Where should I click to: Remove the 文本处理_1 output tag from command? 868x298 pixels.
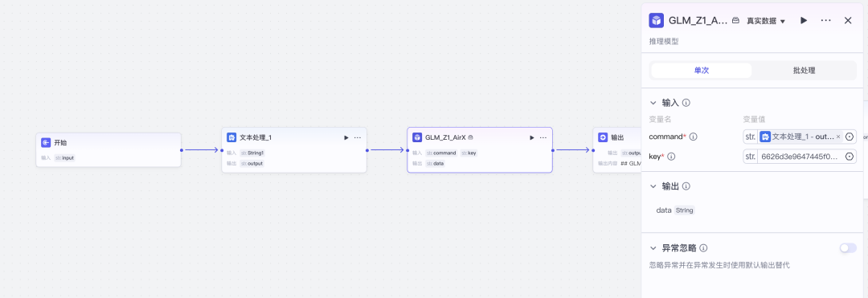coord(838,137)
